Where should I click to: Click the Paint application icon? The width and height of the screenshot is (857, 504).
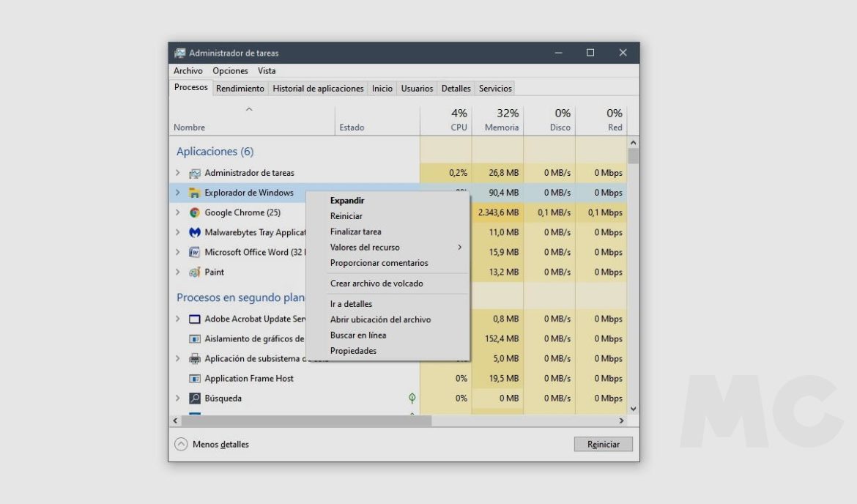(195, 273)
